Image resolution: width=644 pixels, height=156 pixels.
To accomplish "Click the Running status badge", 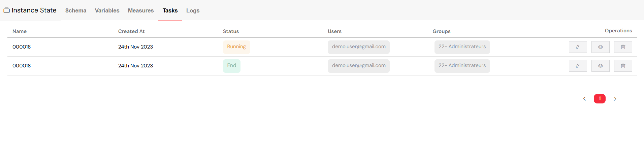I will click(236, 47).
